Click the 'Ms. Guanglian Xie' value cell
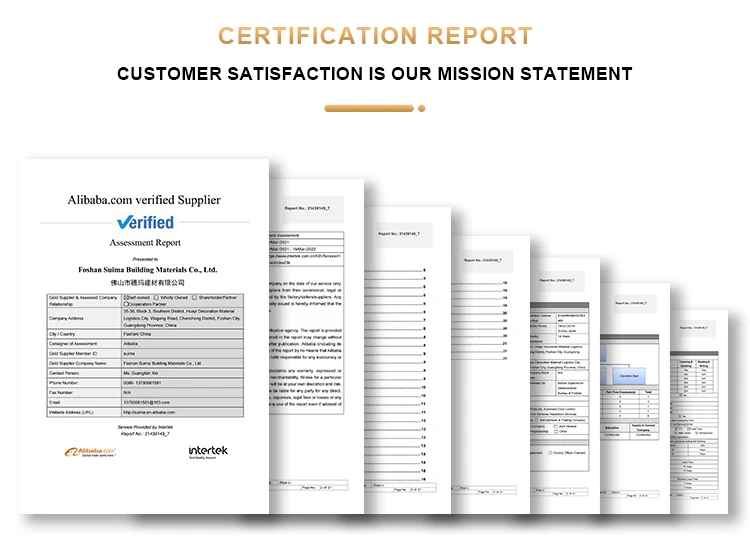This screenshot has height=549, width=750. (x=182, y=373)
